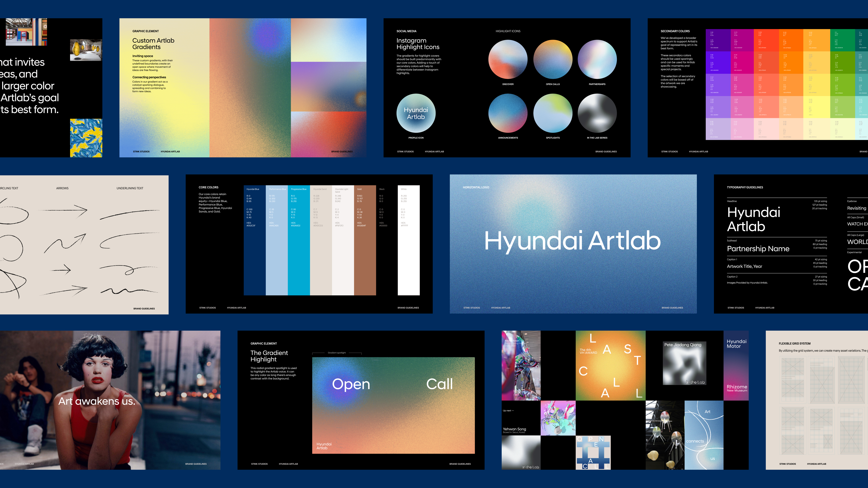This screenshot has width=868, height=488.
Task: Select the Gold core color swatch
Action: point(365,256)
